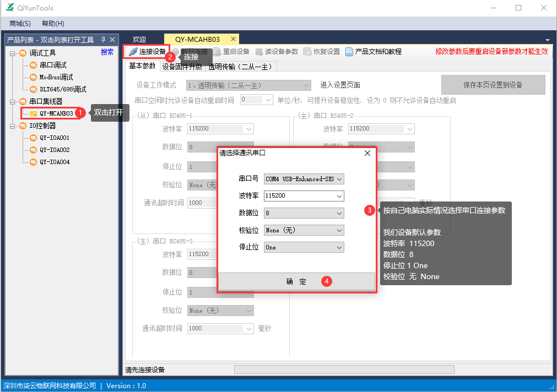Open the 帮助(H) menu
Image resolution: width=557 pixels, height=392 pixels.
52,23
